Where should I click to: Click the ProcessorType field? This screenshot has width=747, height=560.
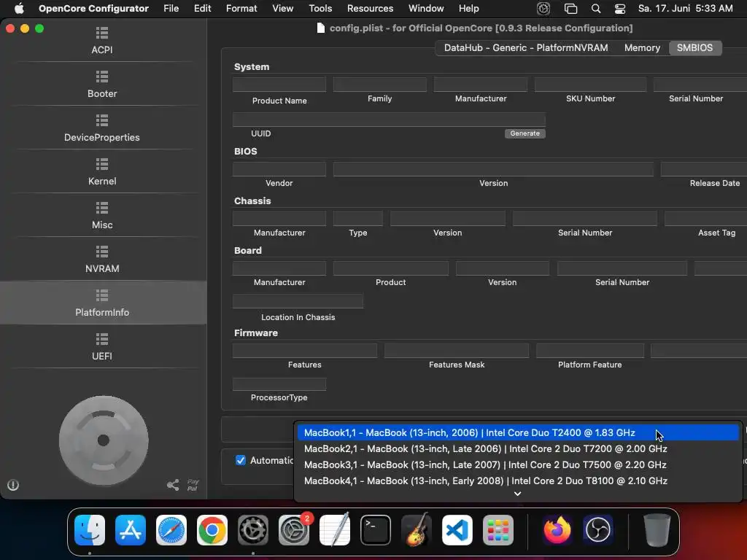[x=279, y=384]
